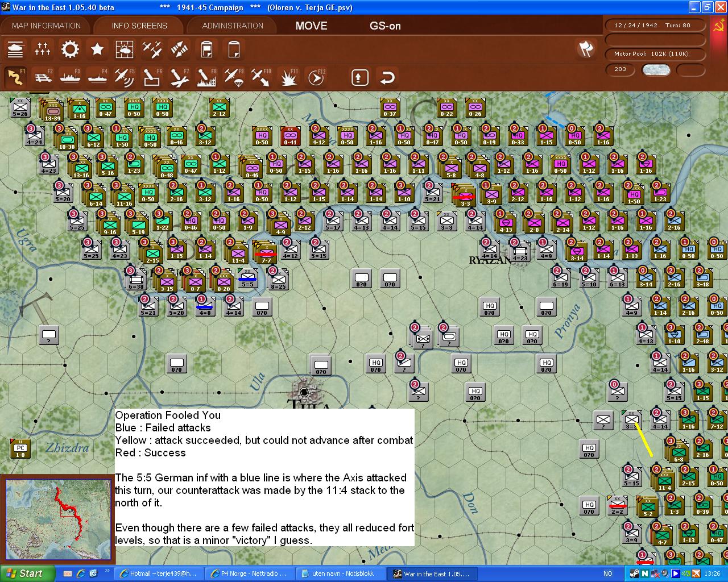The image size is (728, 582).
Task: Click the undo move arrow icon
Action: click(387, 77)
